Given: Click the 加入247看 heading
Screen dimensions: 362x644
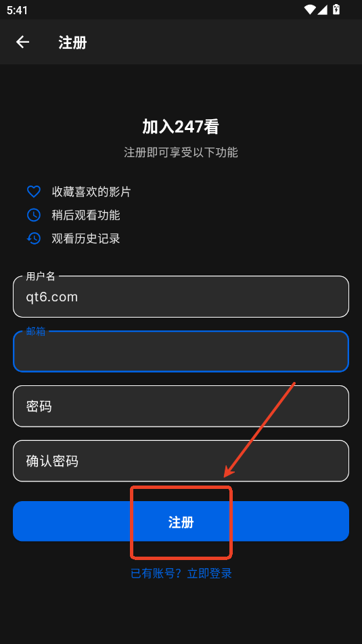Looking at the screenshot, I should 181,127.
